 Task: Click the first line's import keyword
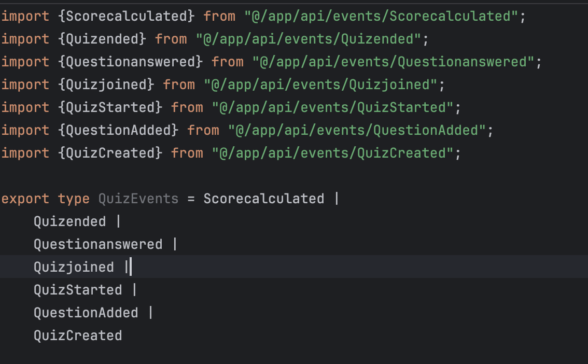click(25, 16)
